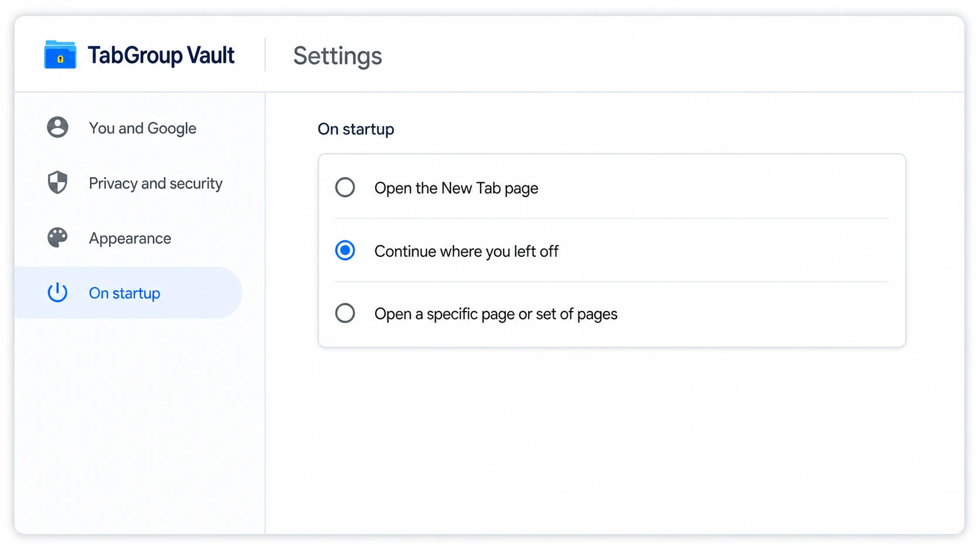980x552 pixels.
Task: Click the On startup power icon
Action: pyautogui.click(x=57, y=292)
